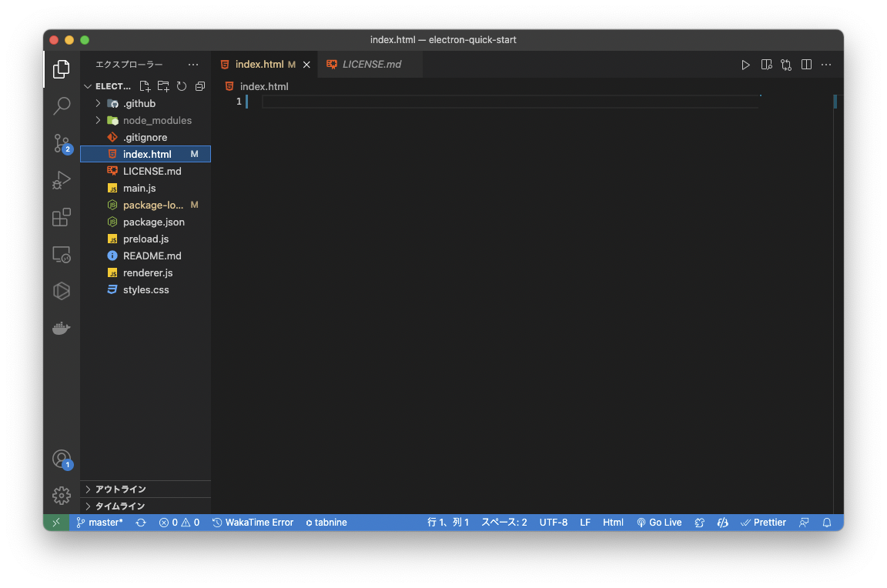Open the .gitignore file

click(146, 138)
